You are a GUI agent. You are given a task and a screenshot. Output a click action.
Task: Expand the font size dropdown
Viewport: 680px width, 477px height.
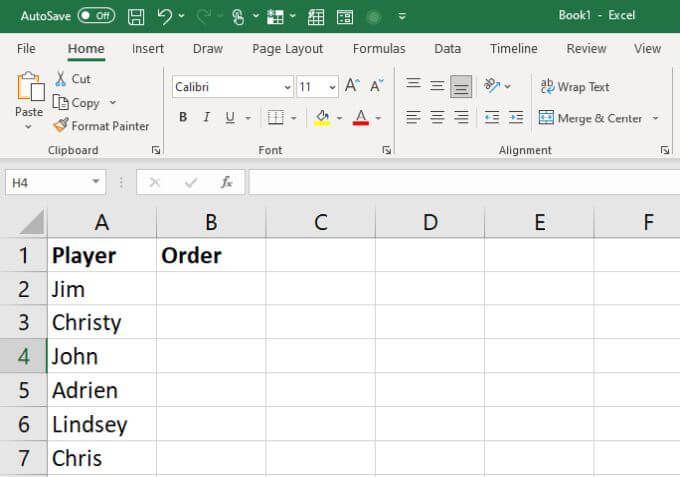click(x=332, y=87)
